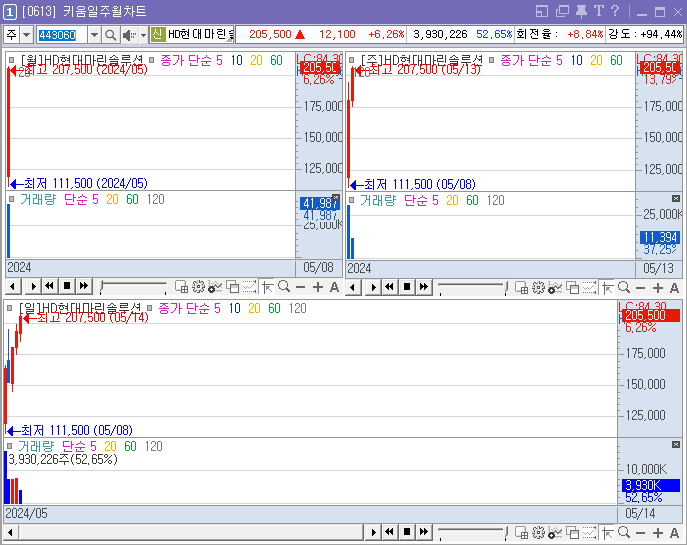
Task: Click auto-fit A on monthly chart
Action: pyautogui.click(x=334, y=287)
